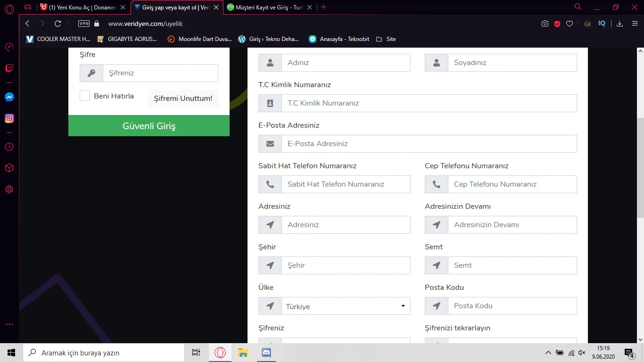Open File Explorer from the taskbar
Image resolution: width=644 pixels, height=362 pixels.
pyautogui.click(x=243, y=353)
